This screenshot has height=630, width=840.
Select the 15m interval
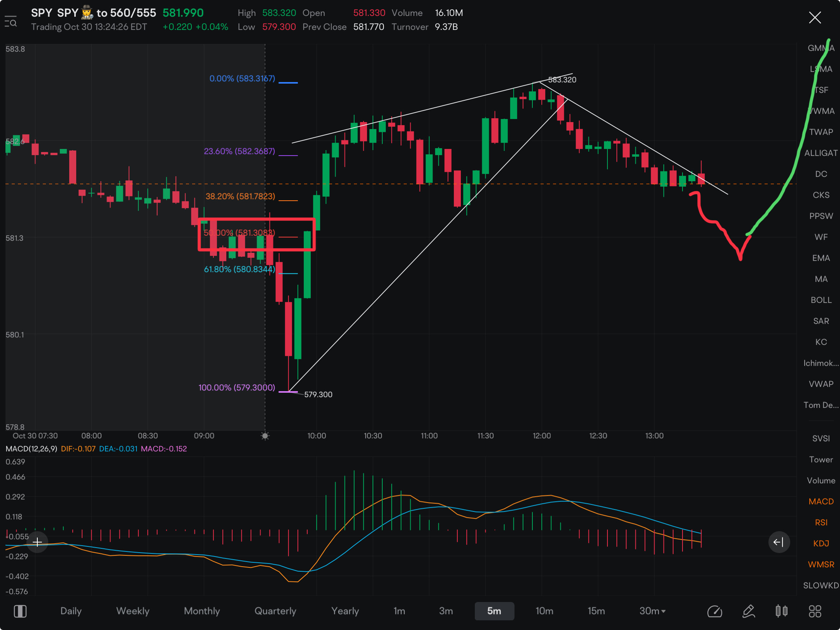click(596, 611)
